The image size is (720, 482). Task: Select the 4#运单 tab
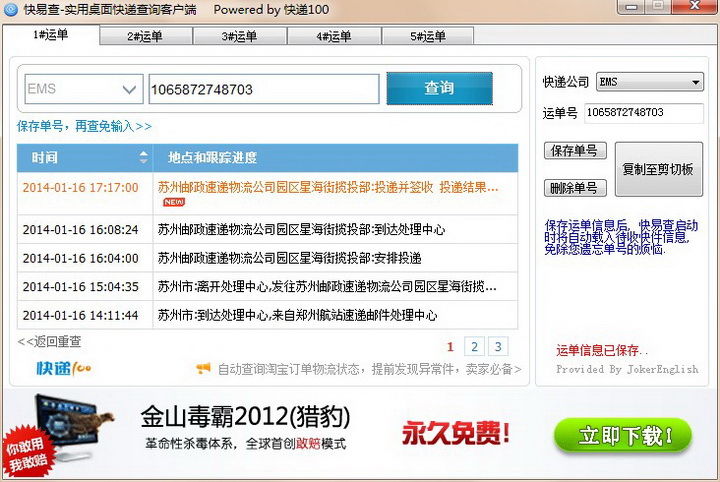[334, 36]
